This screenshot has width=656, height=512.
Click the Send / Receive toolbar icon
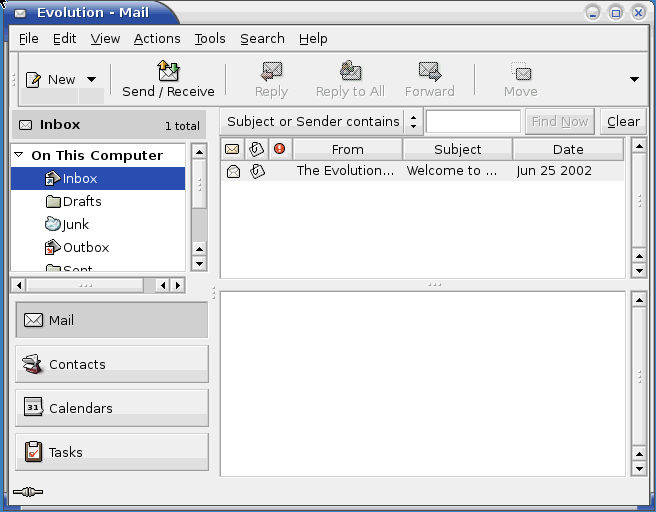[168, 72]
